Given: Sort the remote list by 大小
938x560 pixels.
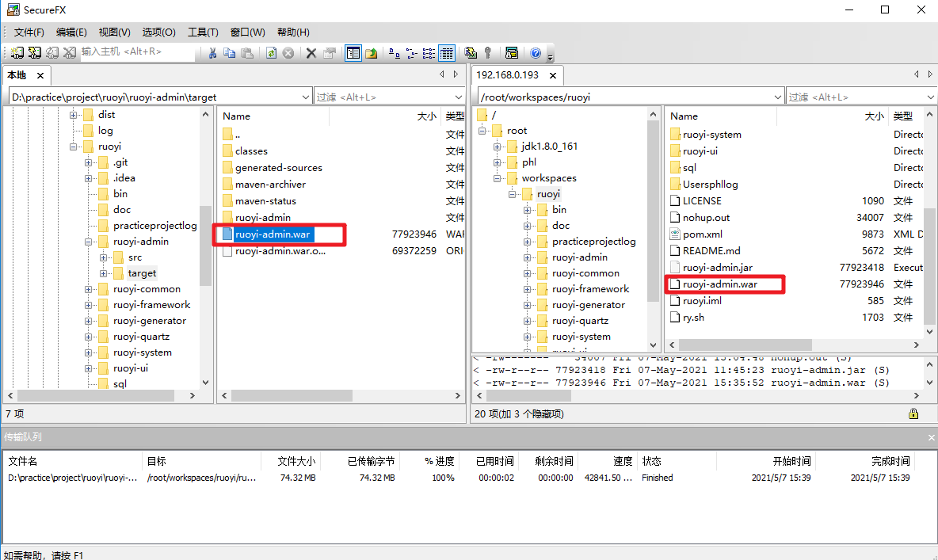Looking at the screenshot, I should [x=833, y=116].
